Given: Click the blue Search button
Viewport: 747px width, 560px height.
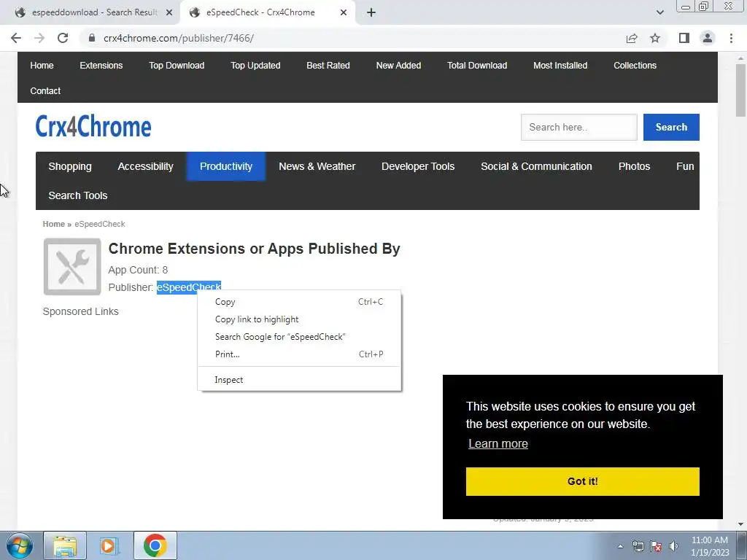Looking at the screenshot, I should tap(671, 127).
